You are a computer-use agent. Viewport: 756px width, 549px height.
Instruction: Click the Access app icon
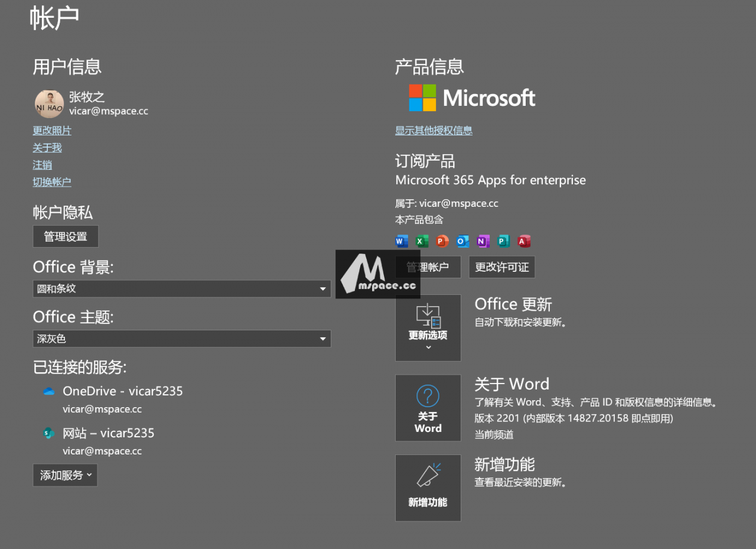(x=524, y=241)
